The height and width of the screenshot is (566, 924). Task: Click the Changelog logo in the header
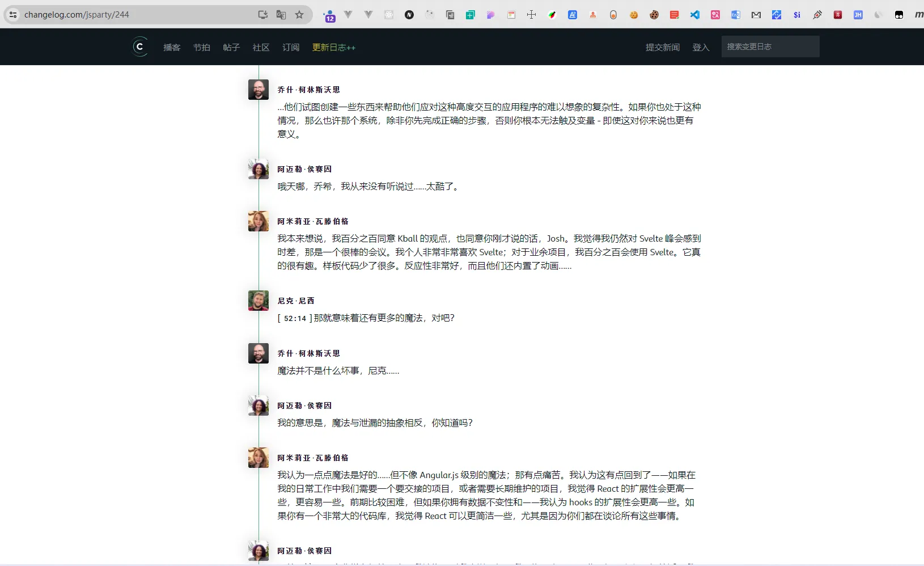(x=140, y=47)
